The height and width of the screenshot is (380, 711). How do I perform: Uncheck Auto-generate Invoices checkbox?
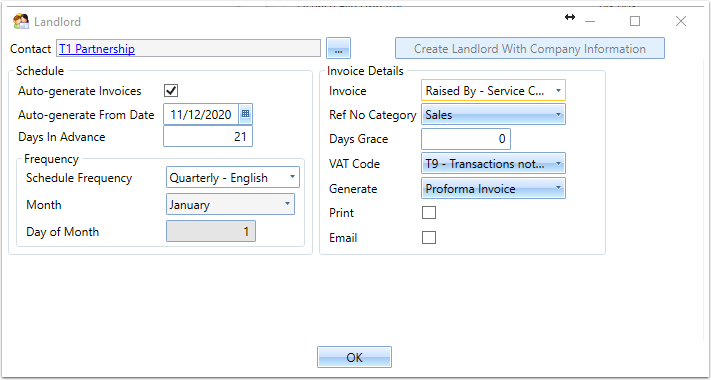click(x=171, y=91)
